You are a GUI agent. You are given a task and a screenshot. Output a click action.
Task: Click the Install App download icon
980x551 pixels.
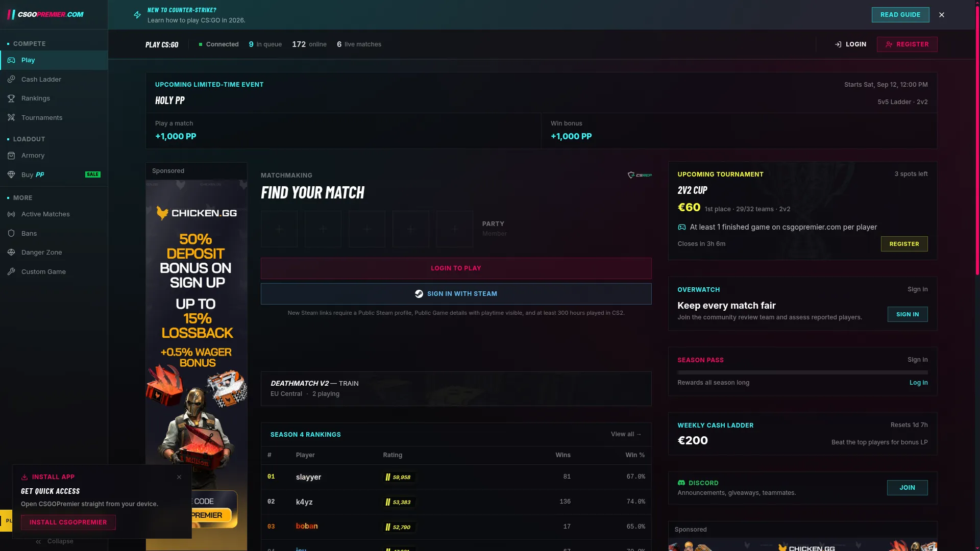point(24,477)
